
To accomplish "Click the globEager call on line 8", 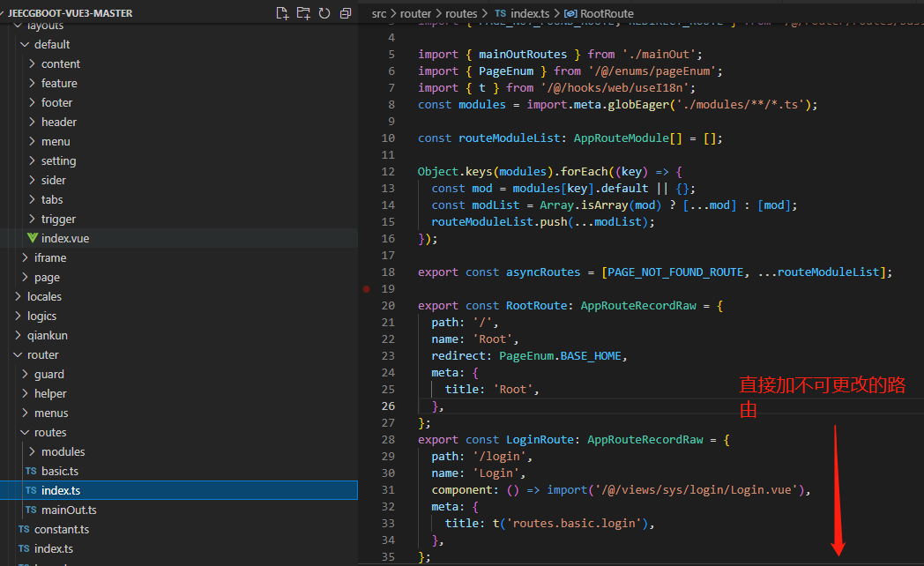I will pos(639,105).
